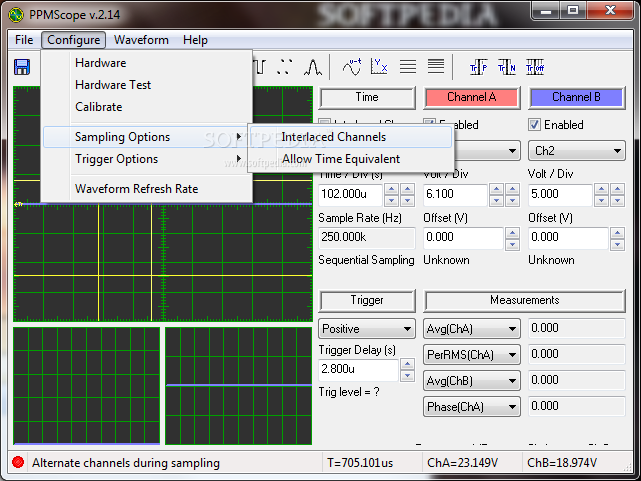641x481 pixels.
Task: Decrease Channel A Volt/Div first down arrow
Action: click(496, 200)
